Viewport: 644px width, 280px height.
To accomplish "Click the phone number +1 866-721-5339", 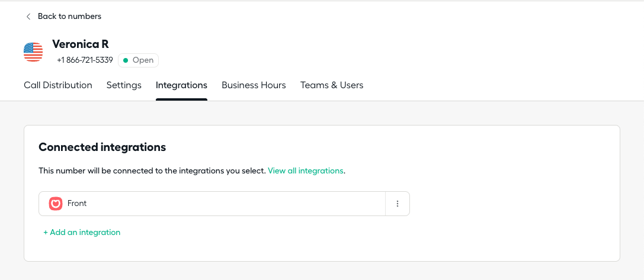I will tap(85, 60).
